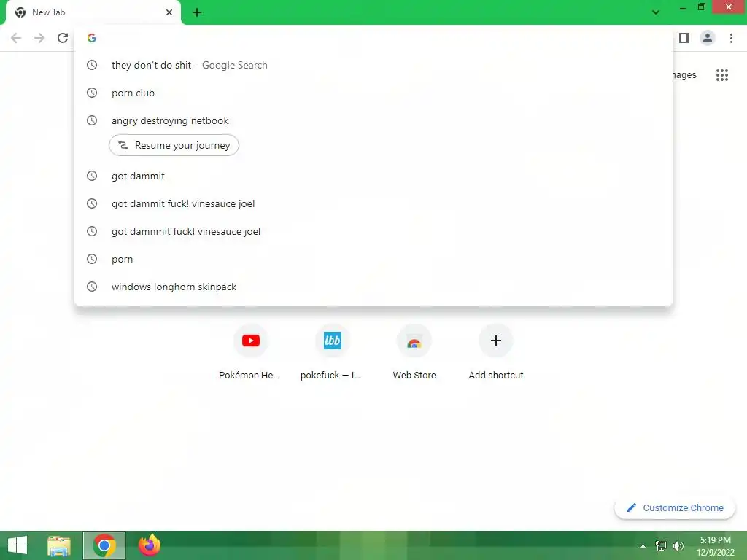Click the Add shortcut button
747x560 pixels.
496,352
